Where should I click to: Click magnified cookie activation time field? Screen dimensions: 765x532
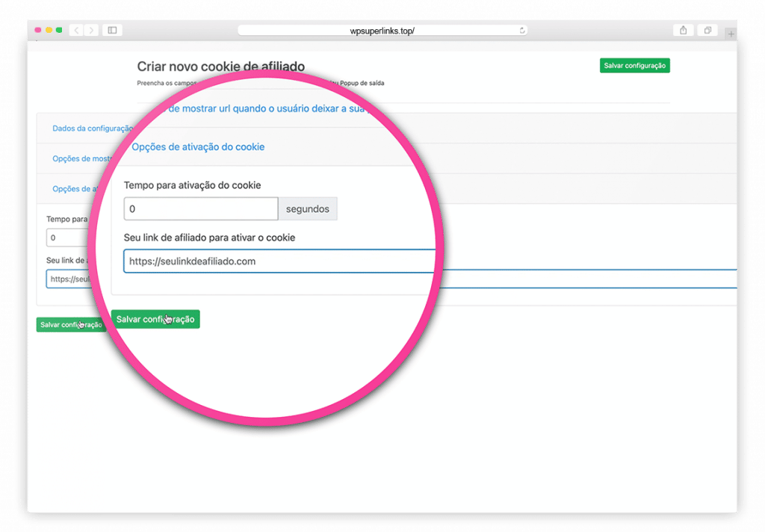[200, 209]
